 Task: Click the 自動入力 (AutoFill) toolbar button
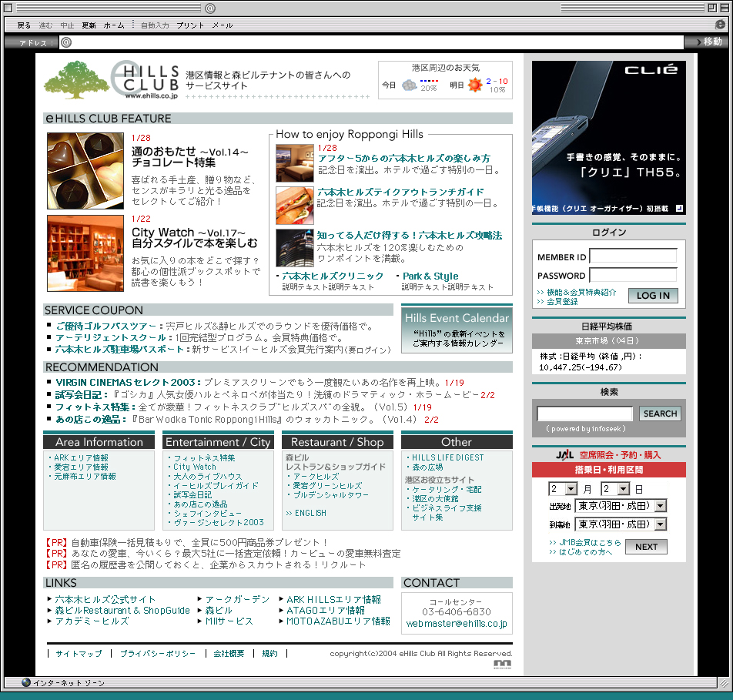tap(155, 25)
